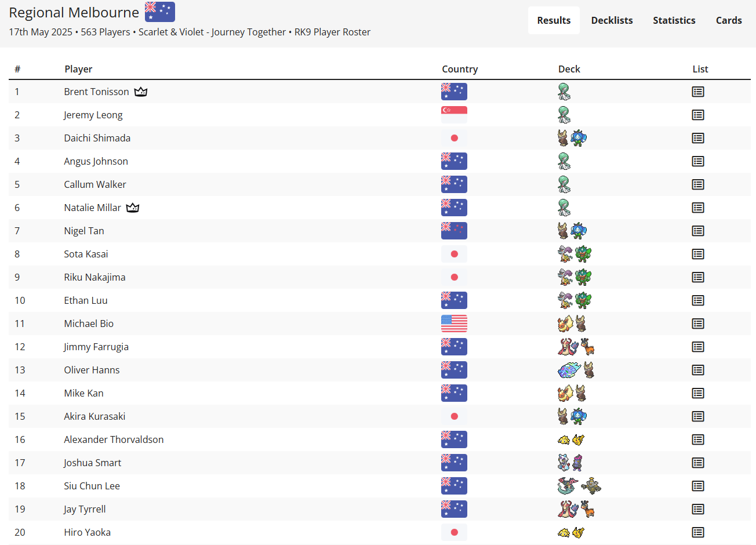Click the # rank column header
This screenshot has height=545, width=756.
click(x=17, y=69)
